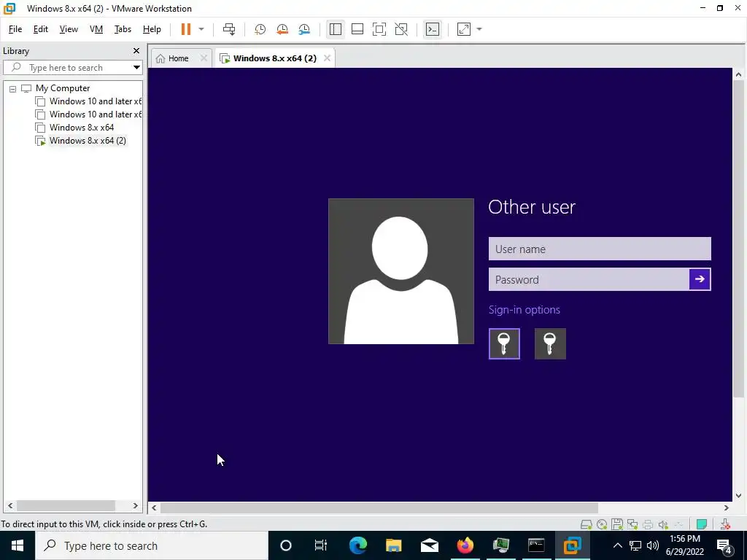This screenshot has height=560, width=747.
Task: Close the Home tab
Action: (x=204, y=58)
